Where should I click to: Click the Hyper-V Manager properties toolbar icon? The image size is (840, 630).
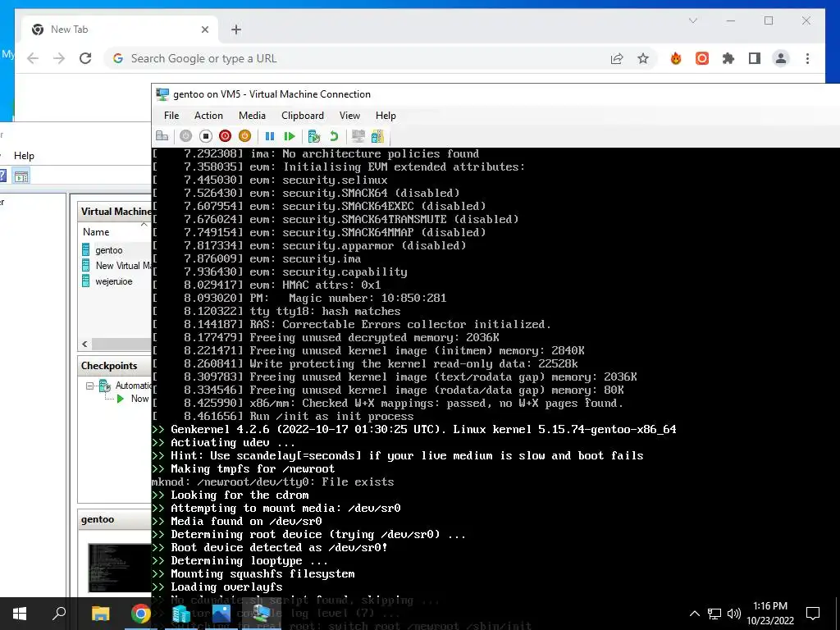click(21, 176)
